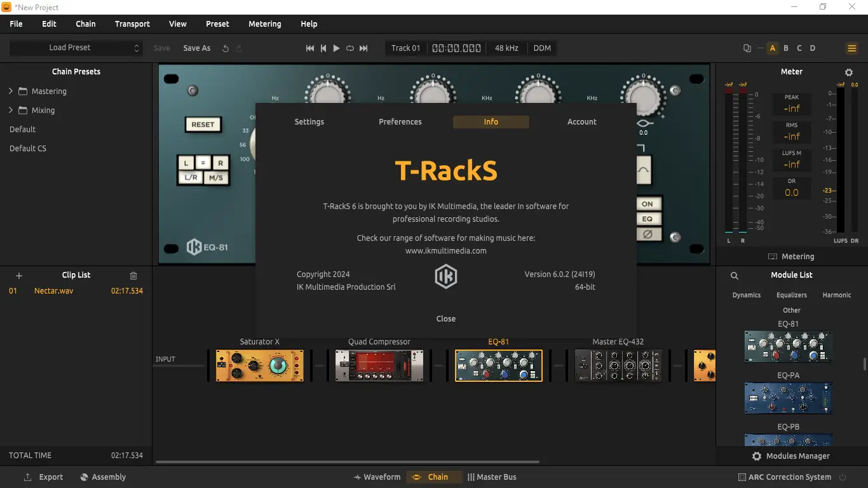Click the Quad Compressor module thumbnail
The width and height of the screenshot is (868, 488).
pyautogui.click(x=379, y=365)
